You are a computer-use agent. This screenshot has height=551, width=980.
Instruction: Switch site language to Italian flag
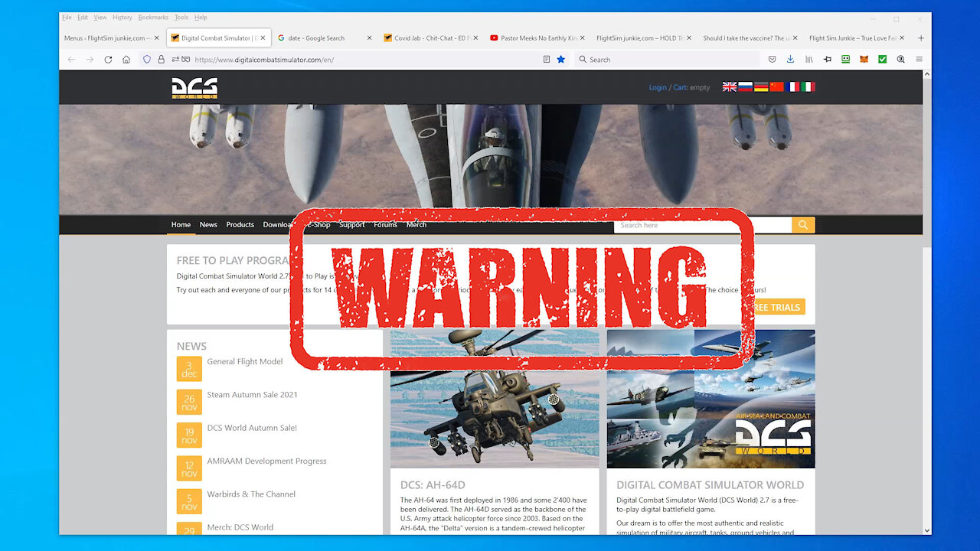808,87
